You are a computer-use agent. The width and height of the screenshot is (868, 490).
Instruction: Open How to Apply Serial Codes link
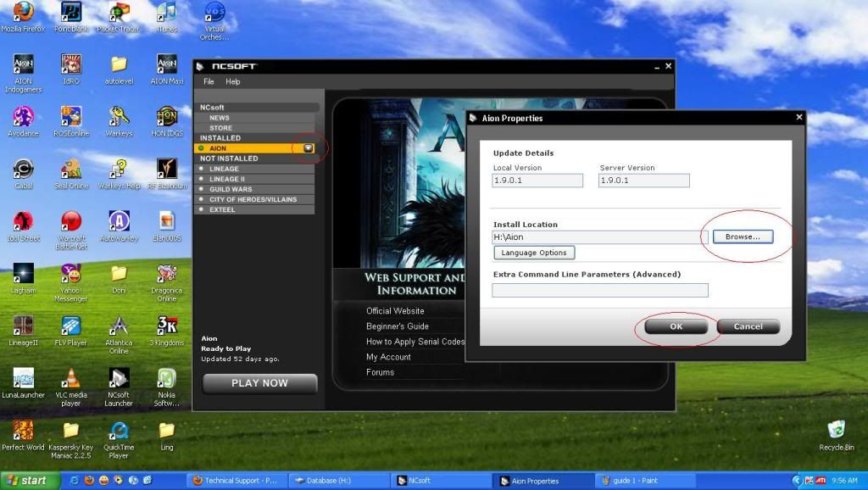tap(415, 342)
